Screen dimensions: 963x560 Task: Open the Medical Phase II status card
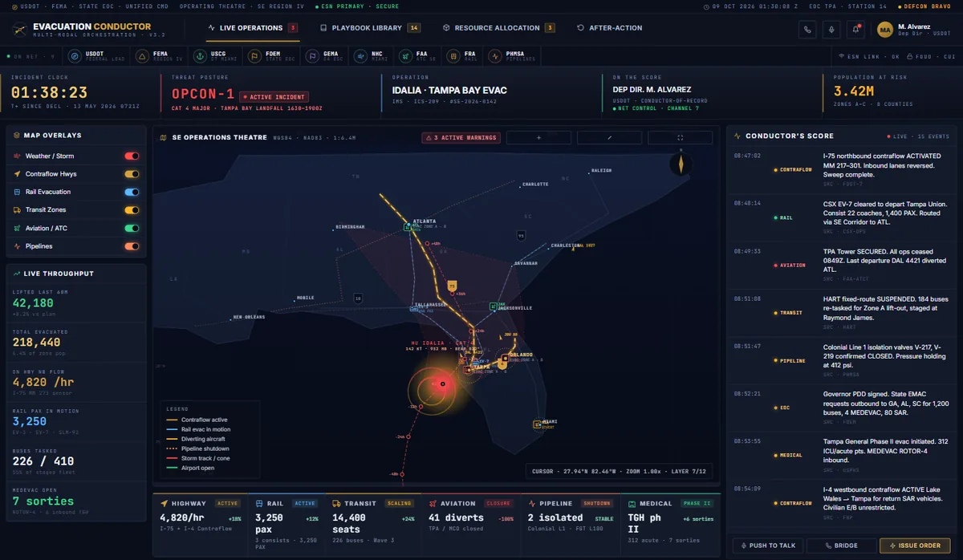[x=669, y=524]
